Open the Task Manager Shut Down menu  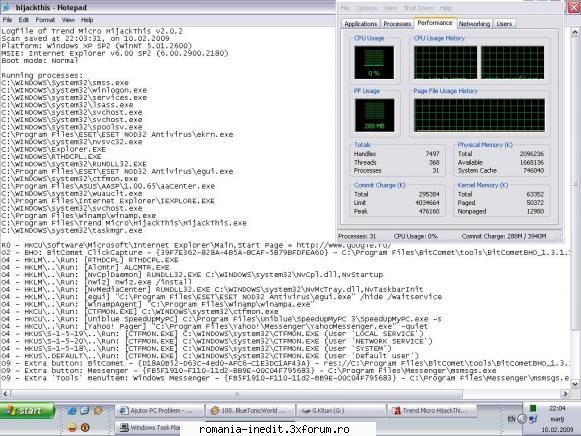(418, 8)
